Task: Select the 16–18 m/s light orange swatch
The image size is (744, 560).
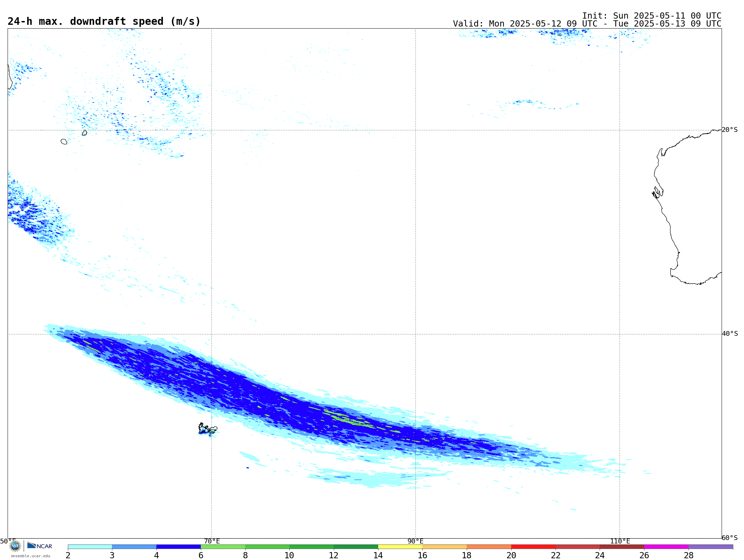Action: point(444,547)
